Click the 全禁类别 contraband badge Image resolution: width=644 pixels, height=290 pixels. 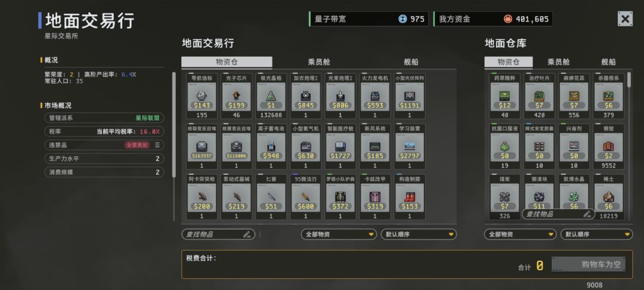pyautogui.click(x=137, y=145)
